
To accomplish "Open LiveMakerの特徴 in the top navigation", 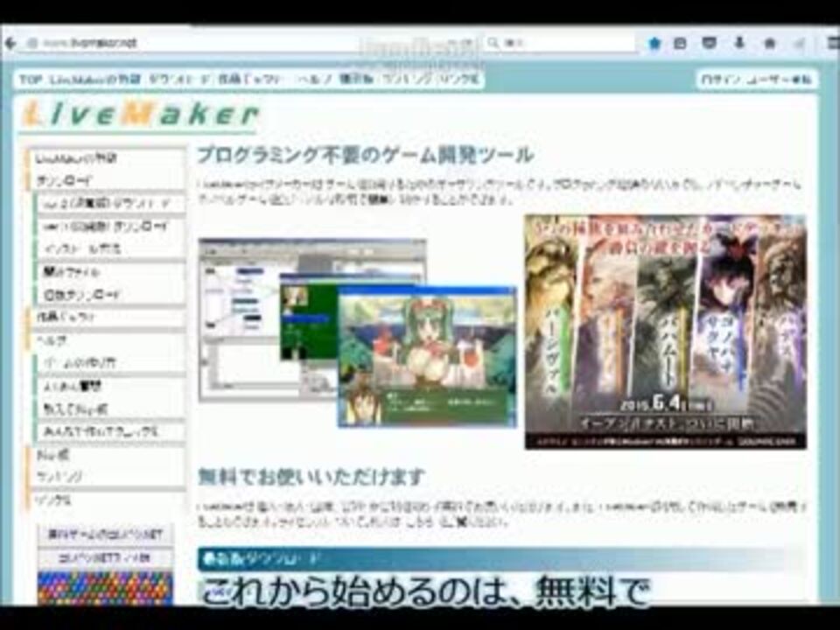I will pyautogui.click(x=94, y=80).
